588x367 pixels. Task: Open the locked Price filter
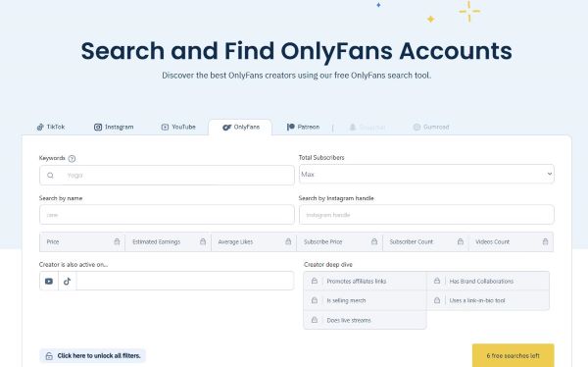click(82, 242)
